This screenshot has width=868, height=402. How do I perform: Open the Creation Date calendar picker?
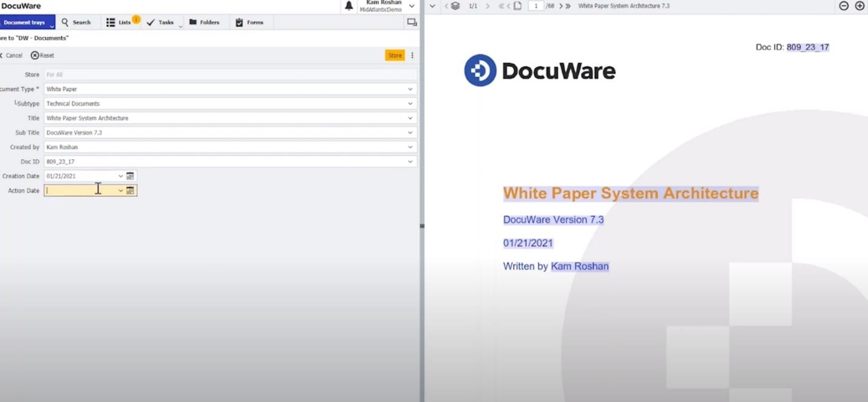[x=130, y=175]
